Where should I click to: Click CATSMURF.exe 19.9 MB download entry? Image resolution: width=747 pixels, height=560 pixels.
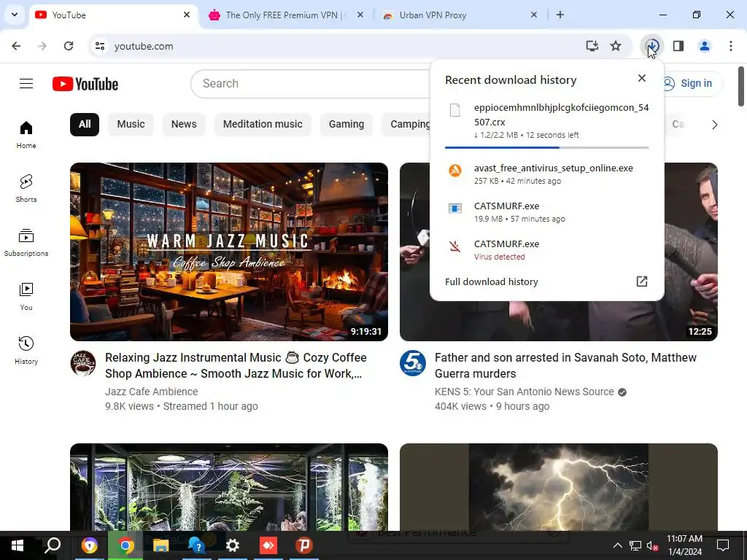click(546, 212)
